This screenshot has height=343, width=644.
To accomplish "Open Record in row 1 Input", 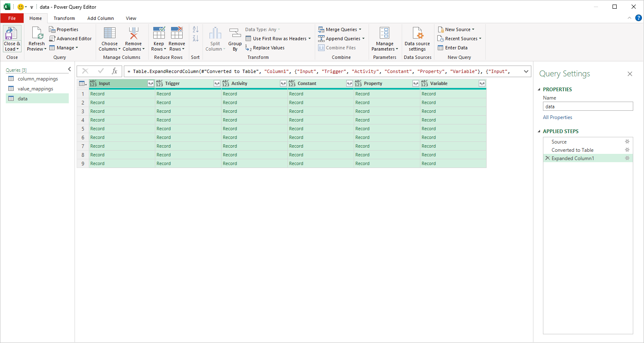I will point(97,94).
